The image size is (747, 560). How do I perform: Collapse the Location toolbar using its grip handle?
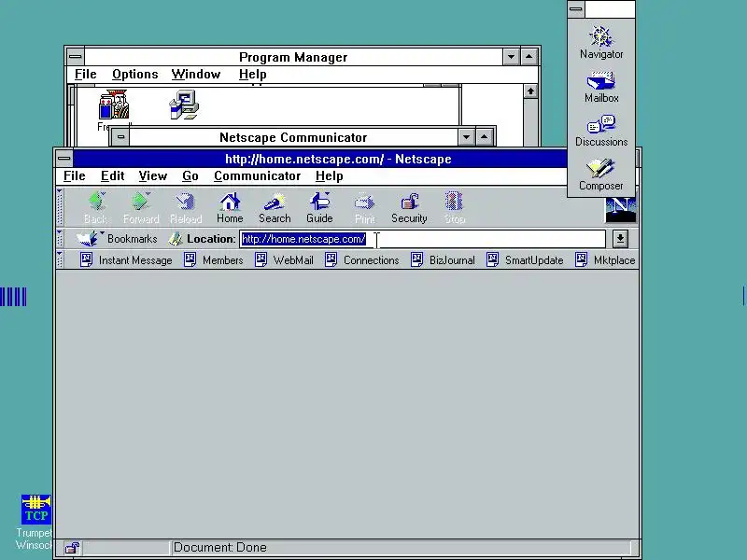[x=60, y=239]
